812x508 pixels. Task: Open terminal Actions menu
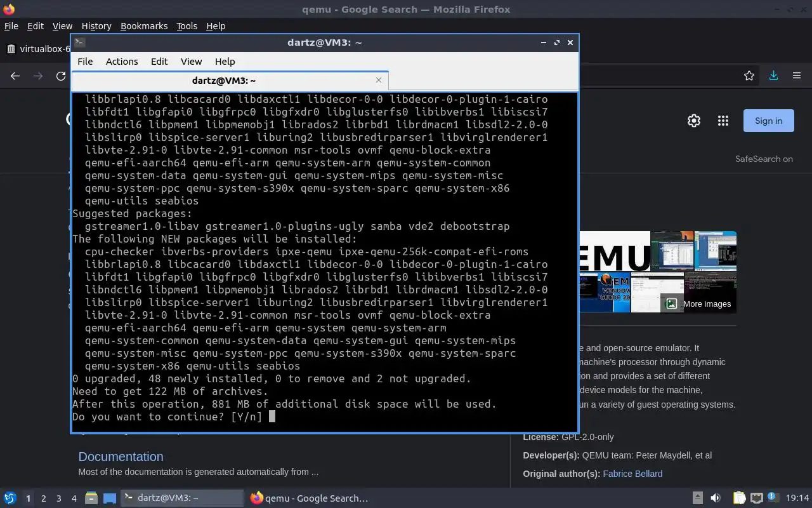122,62
